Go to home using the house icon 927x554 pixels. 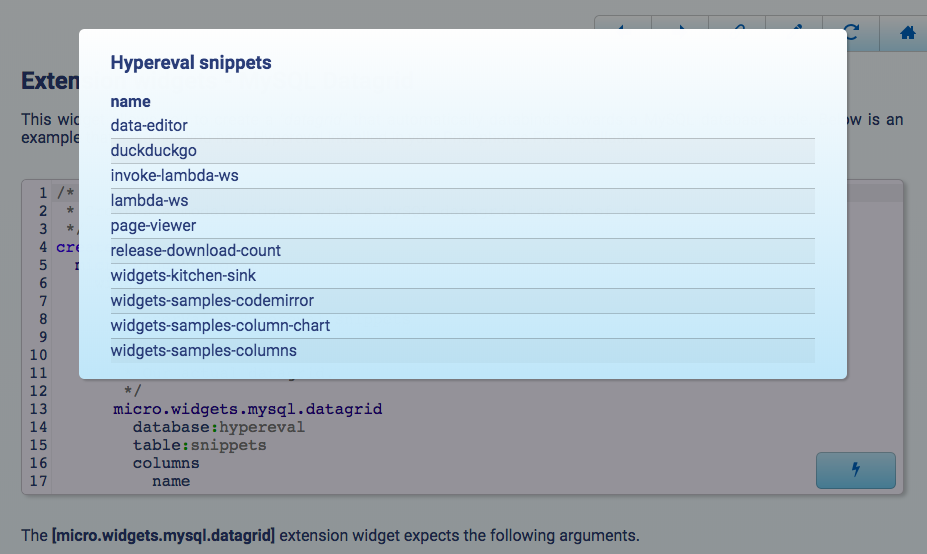click(x=907, y=32)
